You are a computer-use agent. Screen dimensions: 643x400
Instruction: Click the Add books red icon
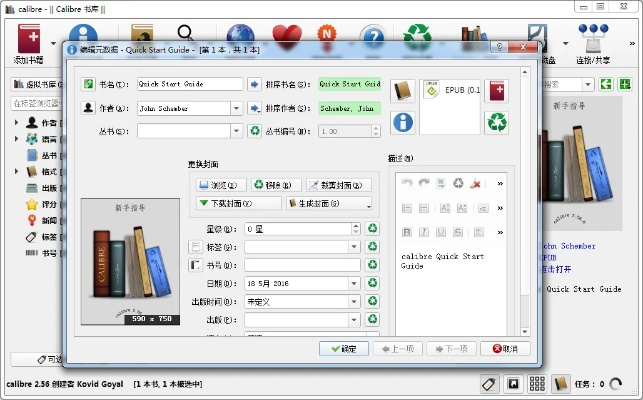pos(29,38)
